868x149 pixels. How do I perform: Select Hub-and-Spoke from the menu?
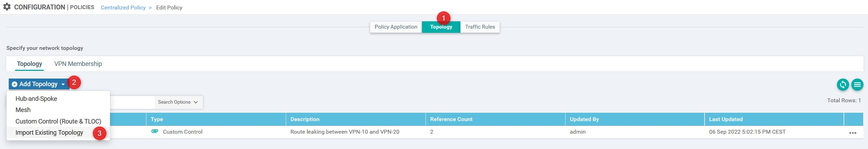pyautogui.click(x=36, y=99)
